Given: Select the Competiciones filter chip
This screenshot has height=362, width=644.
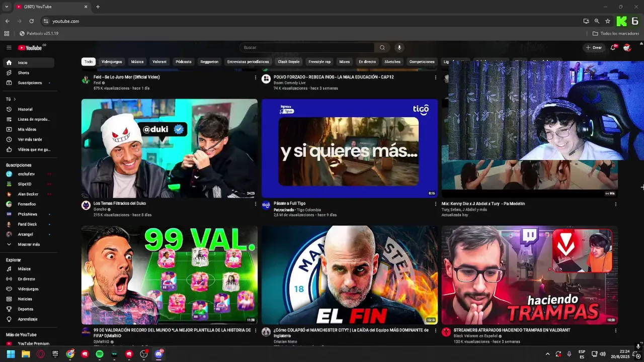Looking at the screenshot, I should (422, 62).
